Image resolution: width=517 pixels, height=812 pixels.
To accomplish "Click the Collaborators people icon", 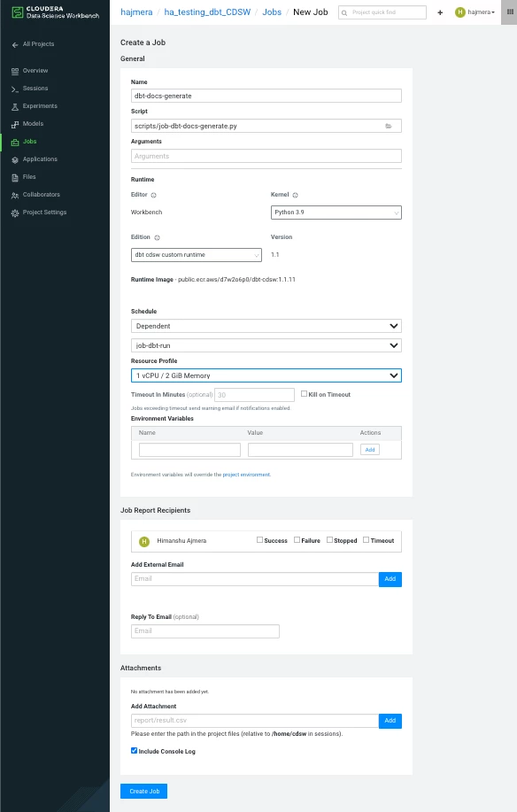I will coord(15,195).
